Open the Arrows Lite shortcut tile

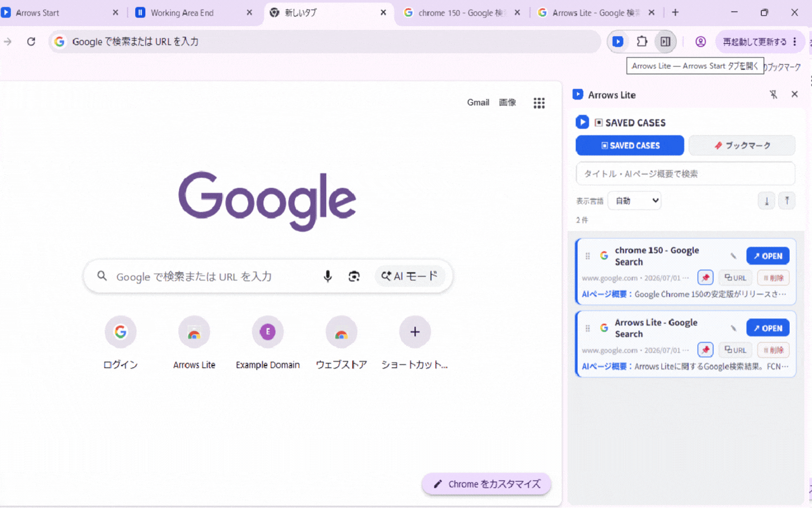pos(194,343)
